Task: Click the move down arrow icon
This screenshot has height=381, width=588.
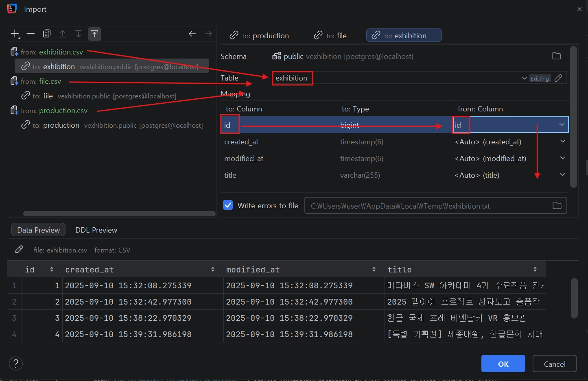Action: tap(79, 34)
